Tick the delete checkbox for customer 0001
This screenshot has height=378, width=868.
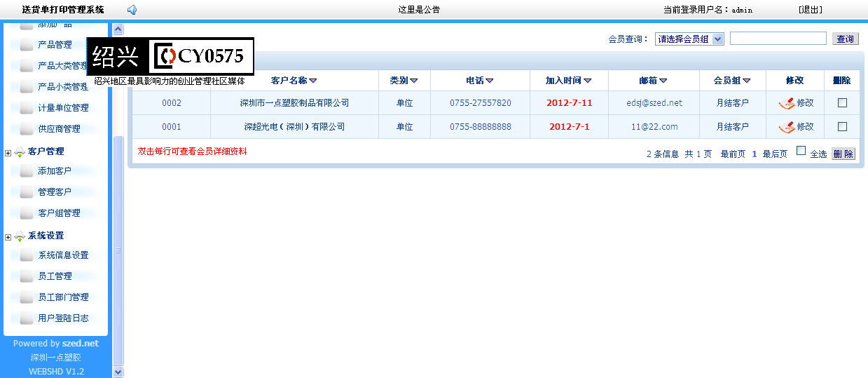point(842,126)
